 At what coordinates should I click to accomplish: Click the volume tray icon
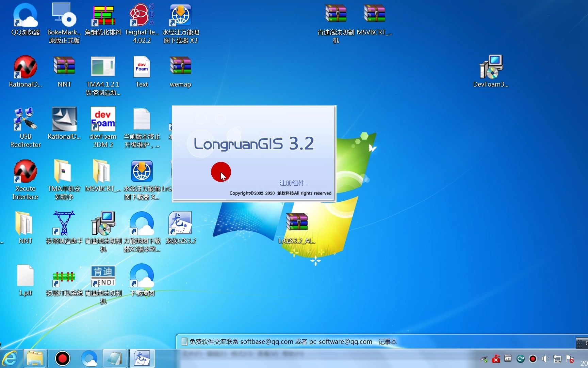(x=545, y=359)
